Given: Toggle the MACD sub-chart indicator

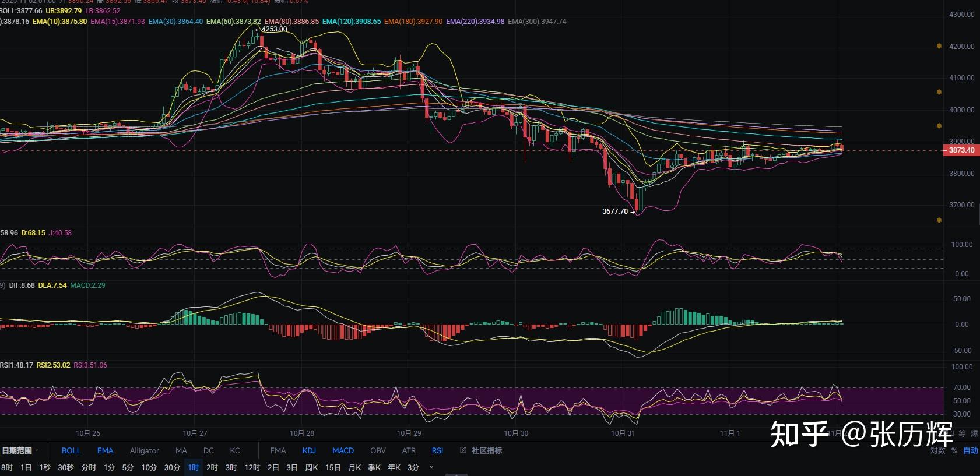Looking at the screenshot, I should (x=343, y=450).
